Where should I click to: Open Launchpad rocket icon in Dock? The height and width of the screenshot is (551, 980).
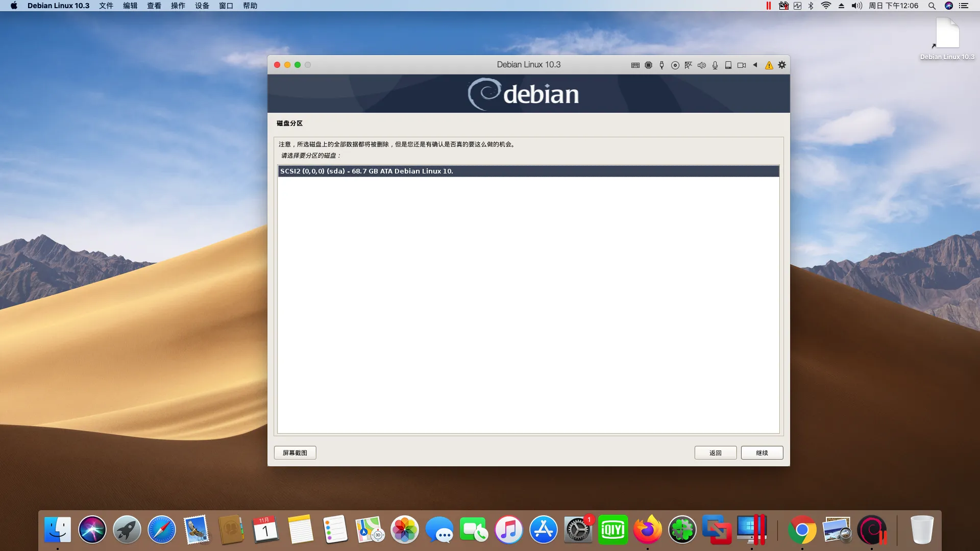coord(127,530)
